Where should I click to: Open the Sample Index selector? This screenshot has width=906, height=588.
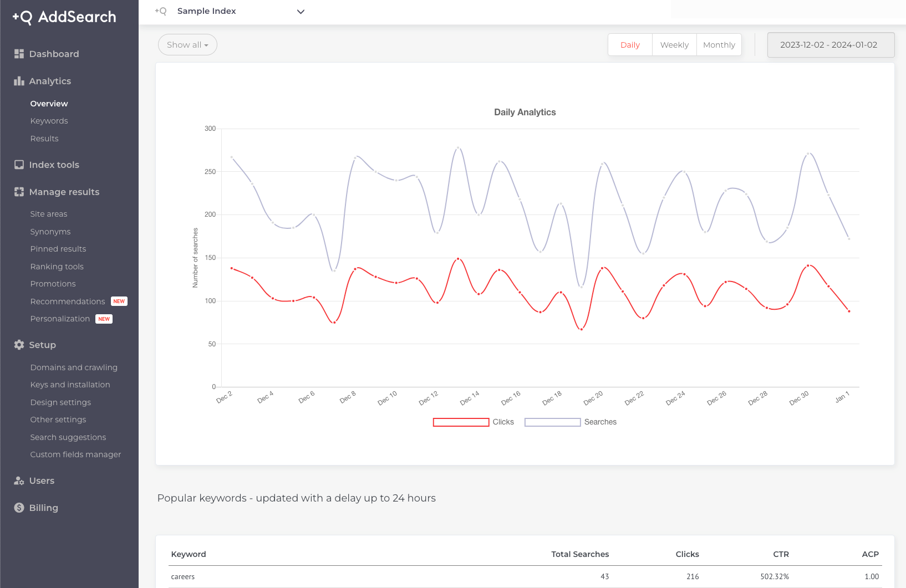240,11
